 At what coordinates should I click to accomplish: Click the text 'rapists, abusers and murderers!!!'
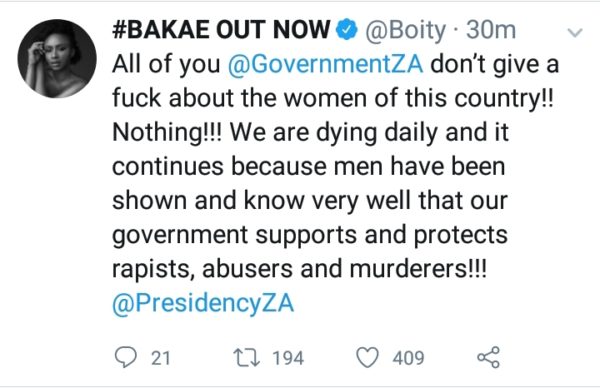point(300,269)
